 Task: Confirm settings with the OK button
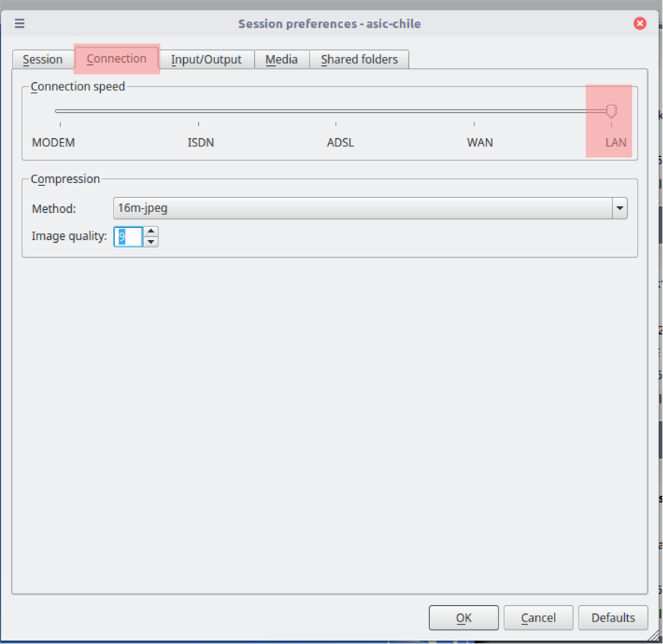click(x=463, y=618)
